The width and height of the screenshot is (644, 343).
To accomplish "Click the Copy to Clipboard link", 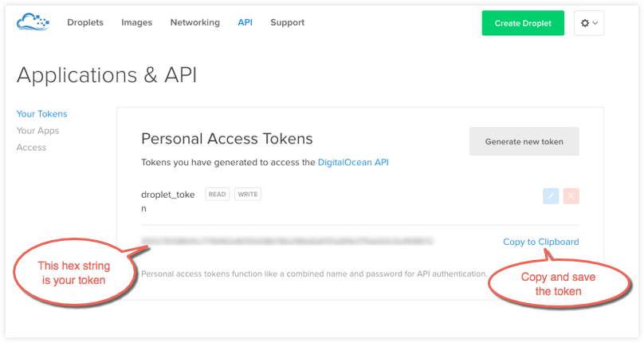I will 540,242.
